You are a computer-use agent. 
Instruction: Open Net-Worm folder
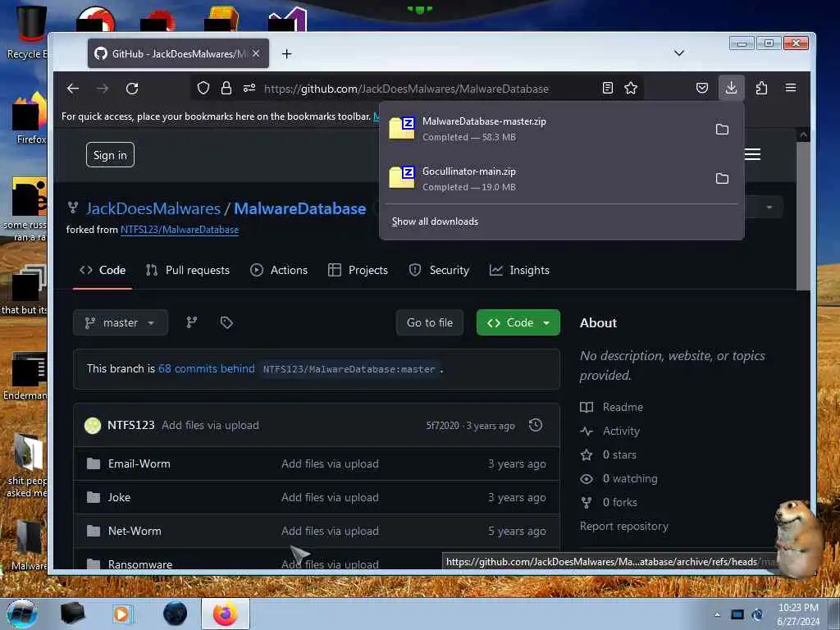[x=135, y=531]
